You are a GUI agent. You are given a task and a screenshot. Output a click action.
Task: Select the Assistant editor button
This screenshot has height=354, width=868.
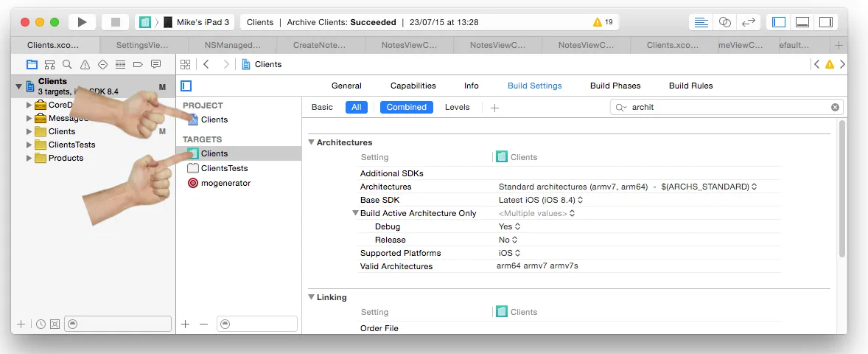[x=724, y=22]
